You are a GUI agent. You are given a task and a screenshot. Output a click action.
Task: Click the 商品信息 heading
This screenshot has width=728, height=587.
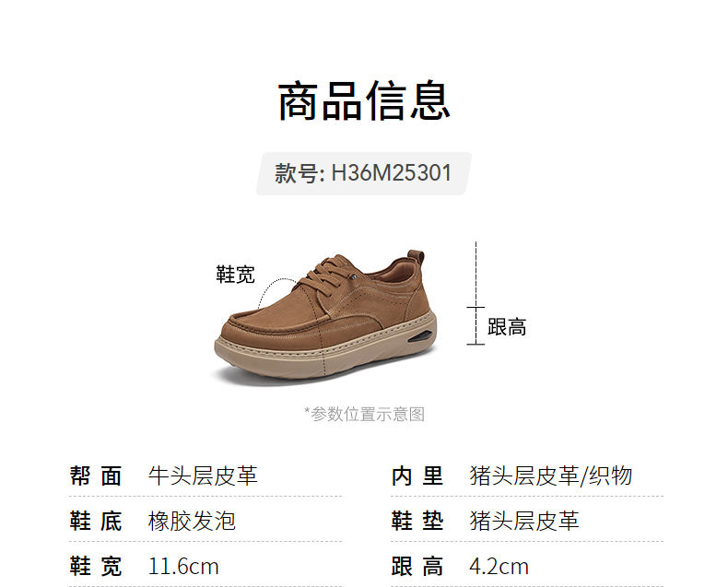click(364, 101)
